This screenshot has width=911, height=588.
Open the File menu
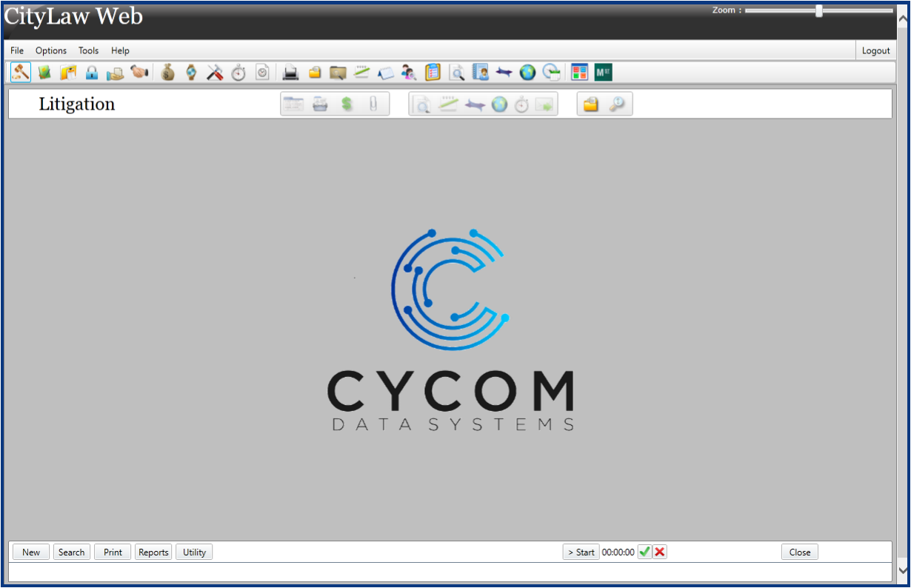pos(16,50)
